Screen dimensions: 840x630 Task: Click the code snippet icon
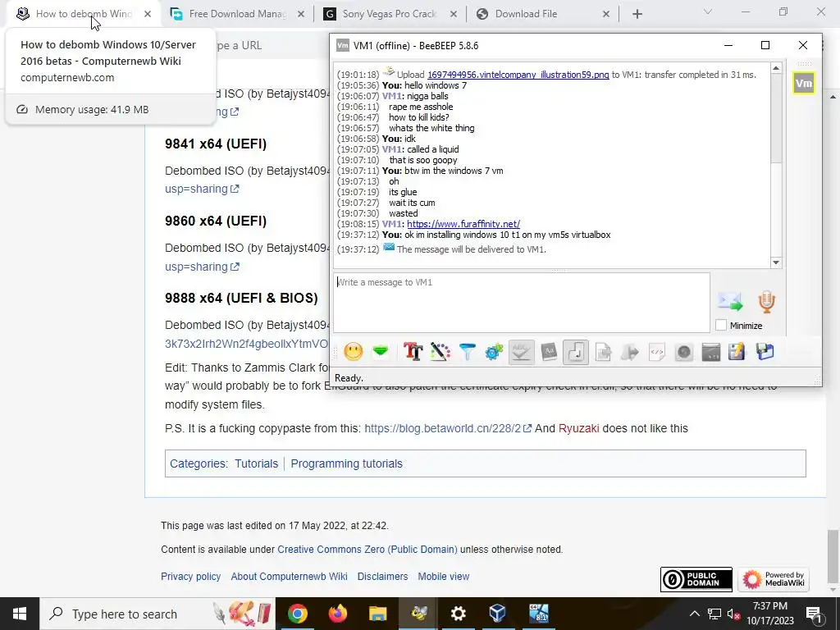coord(657,352)
